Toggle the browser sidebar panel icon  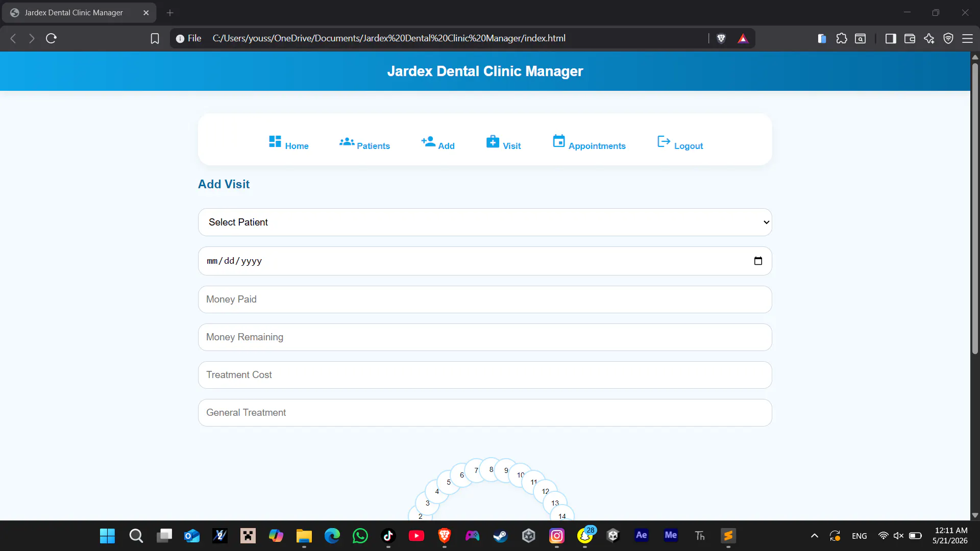pos(891,38)
